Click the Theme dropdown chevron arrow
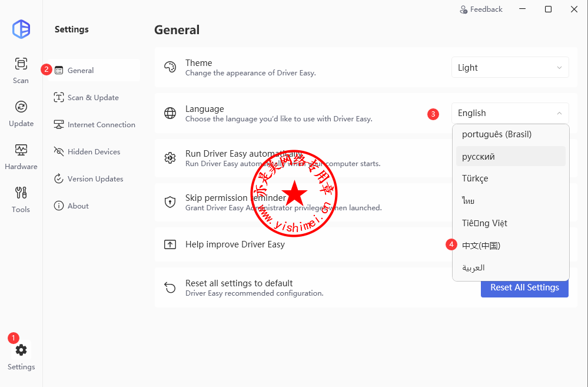Screen dimensions: 588x387 click(x=559, y=68)
